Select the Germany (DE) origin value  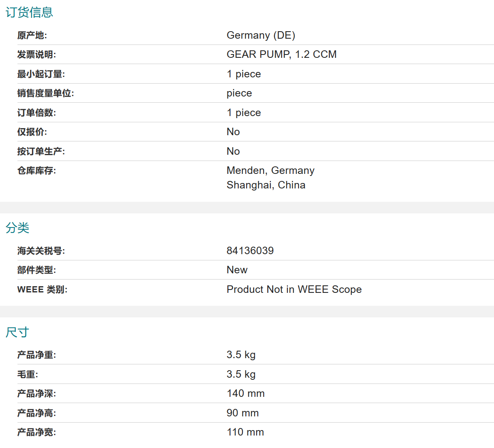pyautogui.click(x=261, y=35)
